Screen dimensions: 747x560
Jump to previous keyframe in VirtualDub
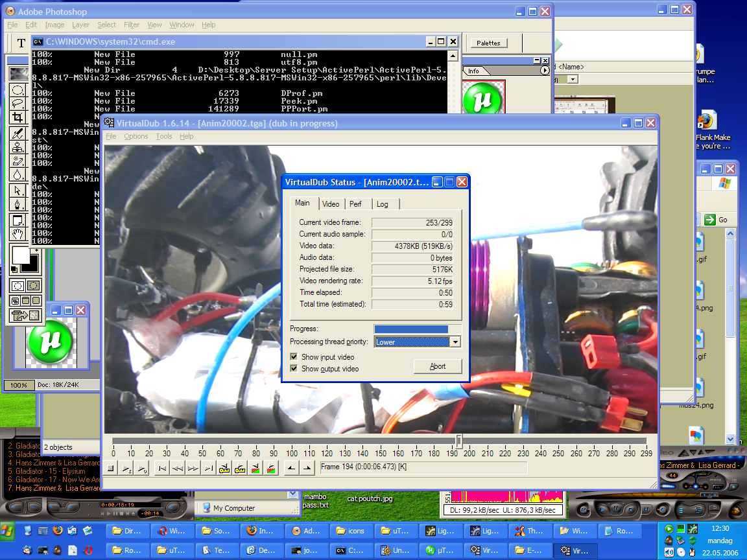point(224,469)
